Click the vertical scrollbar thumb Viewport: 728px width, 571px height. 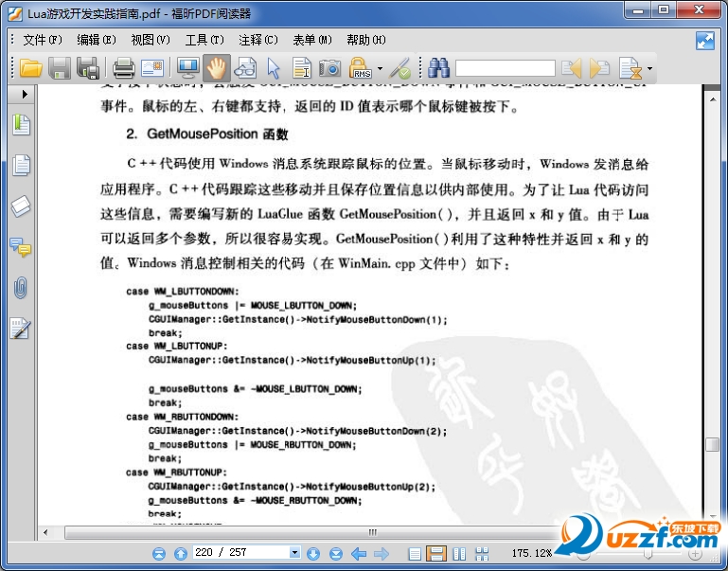click(x=713, y=444)
